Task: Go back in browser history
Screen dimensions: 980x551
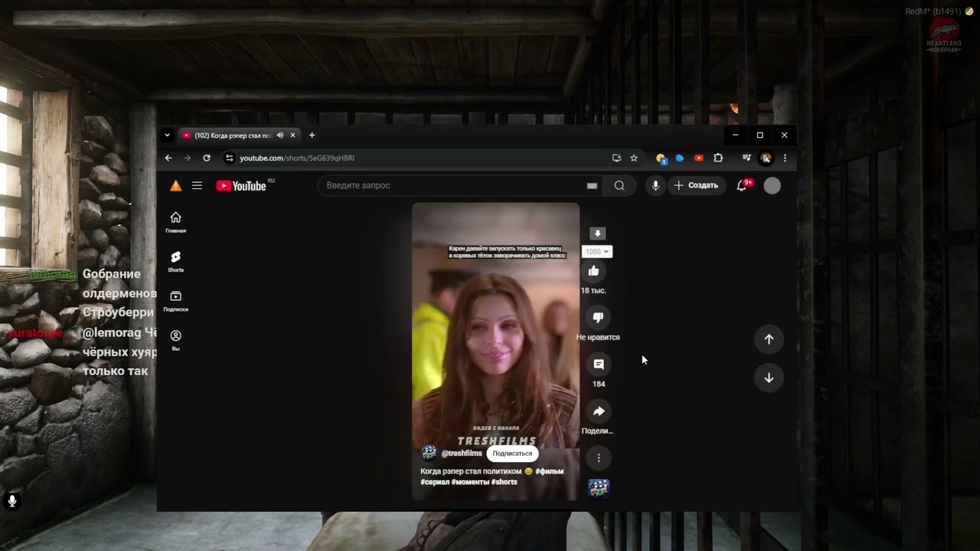Action: [168, 158]
